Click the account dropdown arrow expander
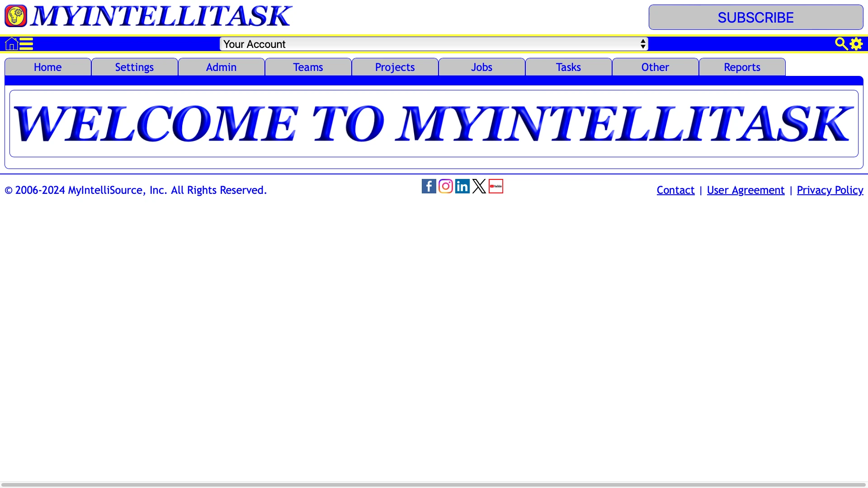This screenshot has height=488, width=868. [643, 43]
